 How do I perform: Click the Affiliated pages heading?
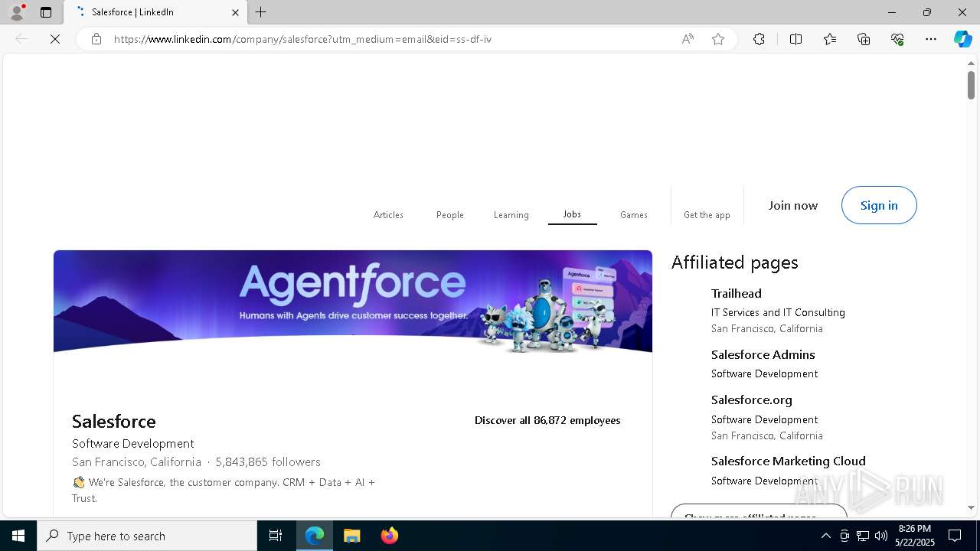(735, 262)
